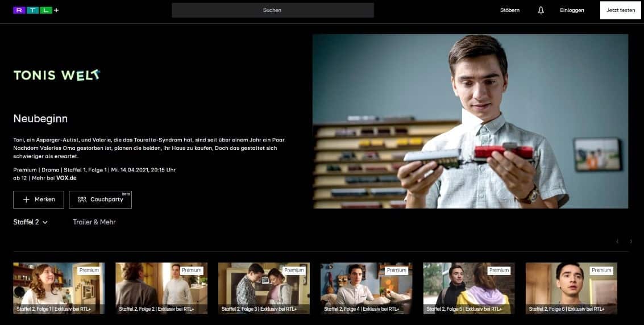
Task: Open the Staffel 2, Folge 4 thumbnail
Action: point(367,289)
